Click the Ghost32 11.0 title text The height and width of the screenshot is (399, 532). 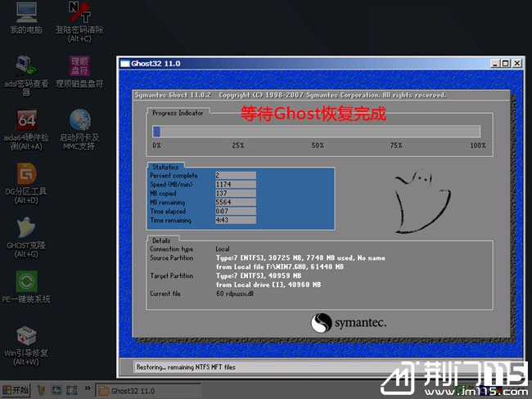156,64
